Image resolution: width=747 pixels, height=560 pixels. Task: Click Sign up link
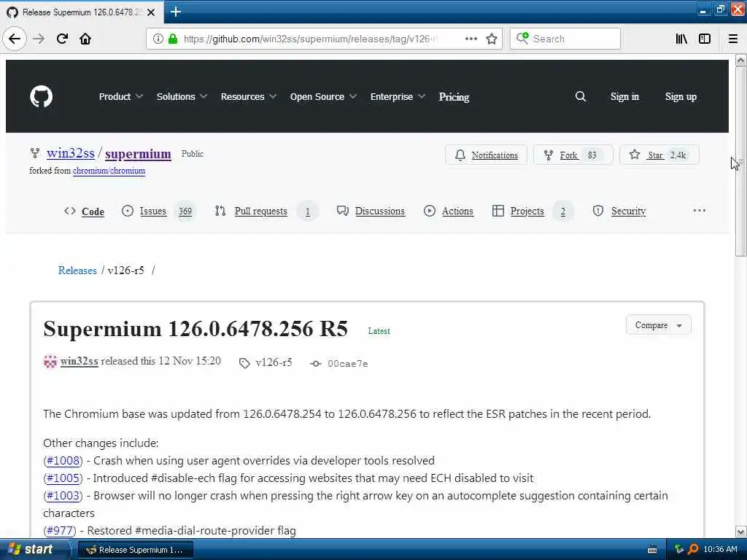(681, 97)
